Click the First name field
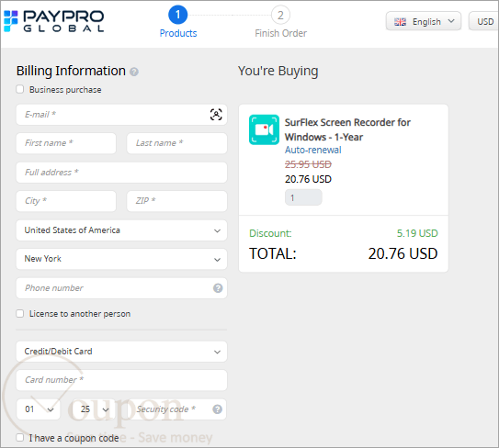Screen dimensions: 499x448 pos(66,143)
